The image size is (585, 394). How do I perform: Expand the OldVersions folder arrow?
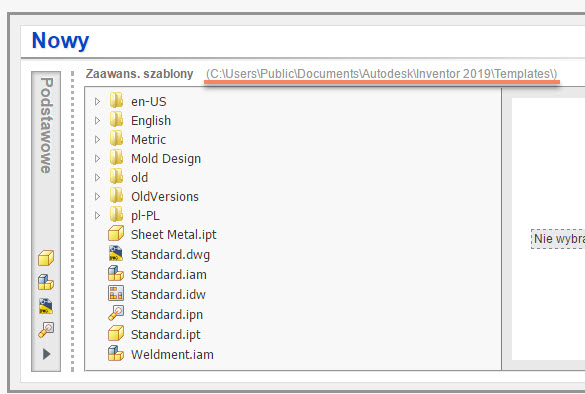(x=97, y=197)
